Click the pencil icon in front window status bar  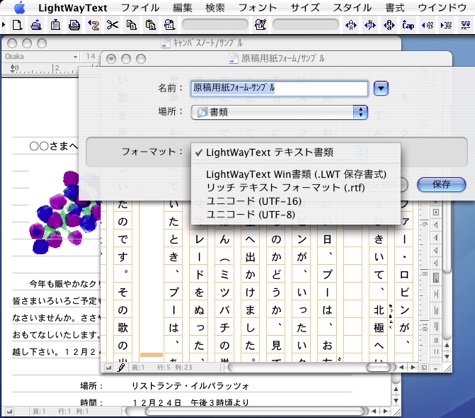121,367
